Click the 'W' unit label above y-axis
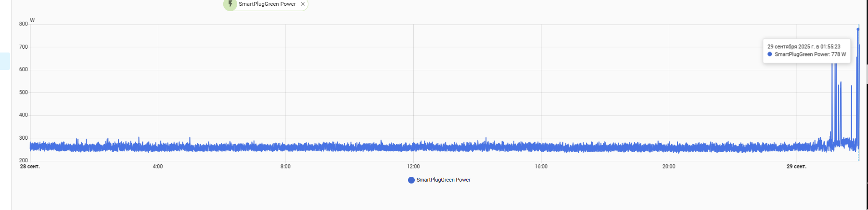 click(x=32, y=20)
